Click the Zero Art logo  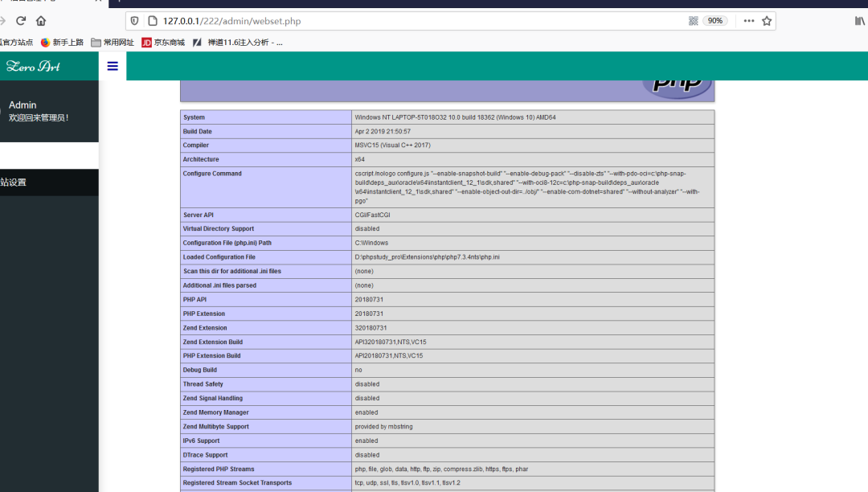point(33,67)
